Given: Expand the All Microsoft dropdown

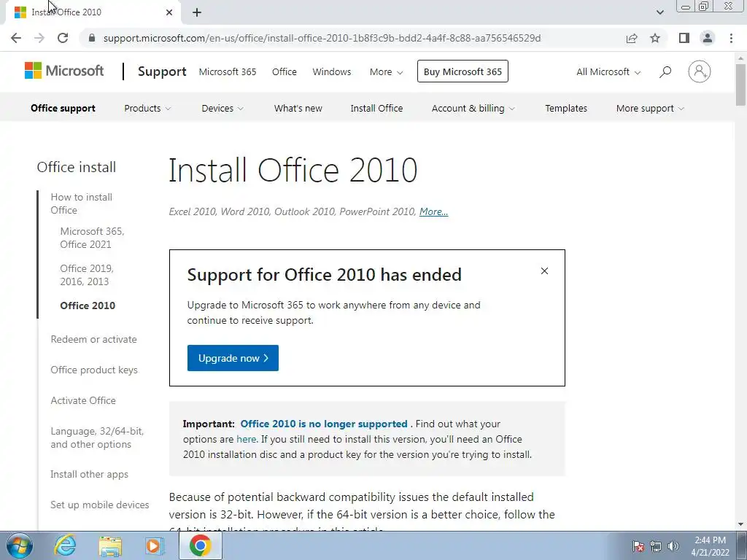Looking at the screenshot, I should click(608, 72).
